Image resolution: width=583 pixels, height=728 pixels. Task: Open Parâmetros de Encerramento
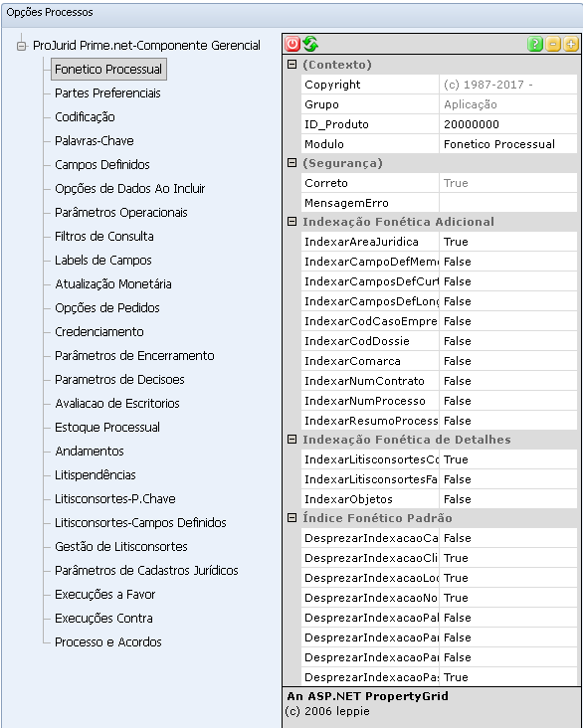coord(134,356)
